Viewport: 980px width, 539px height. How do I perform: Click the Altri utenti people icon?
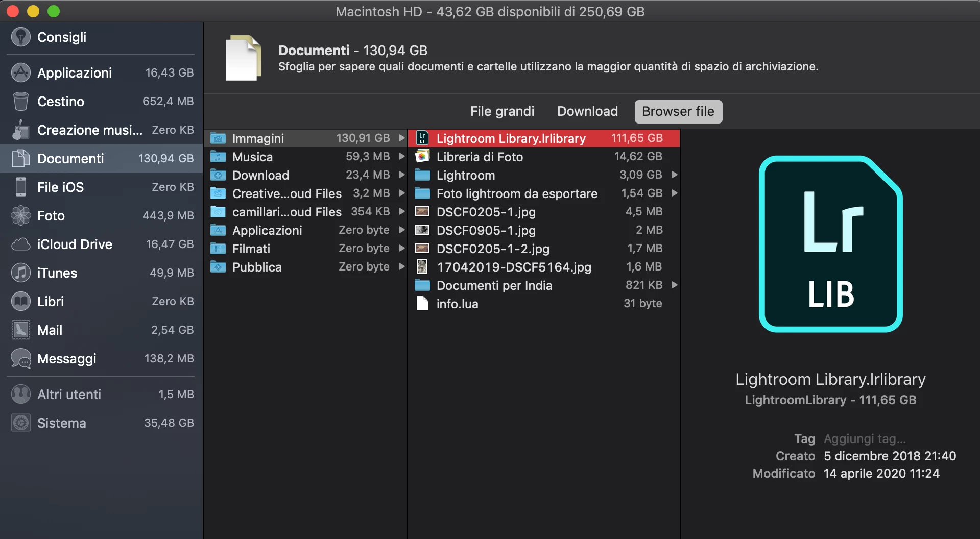click(x=20, y=394)
